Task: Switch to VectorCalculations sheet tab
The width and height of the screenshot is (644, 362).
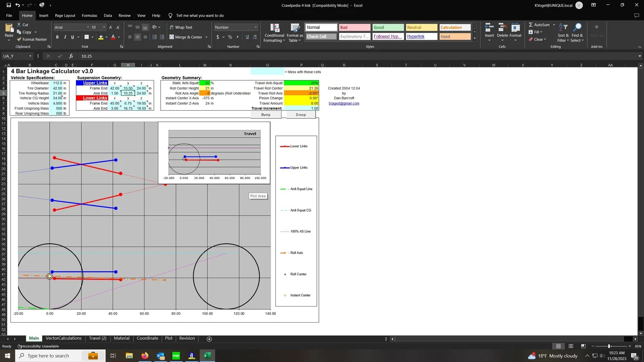Action: (64, 338)
